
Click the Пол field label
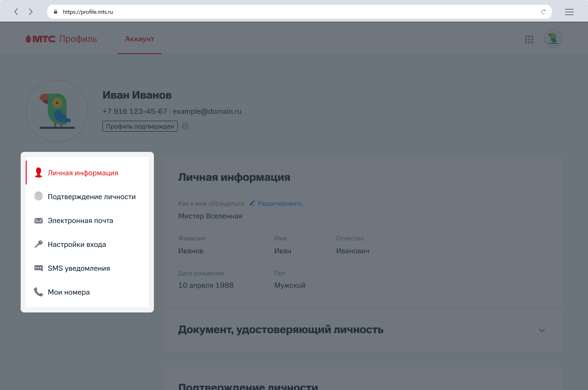tap(280, 273)
